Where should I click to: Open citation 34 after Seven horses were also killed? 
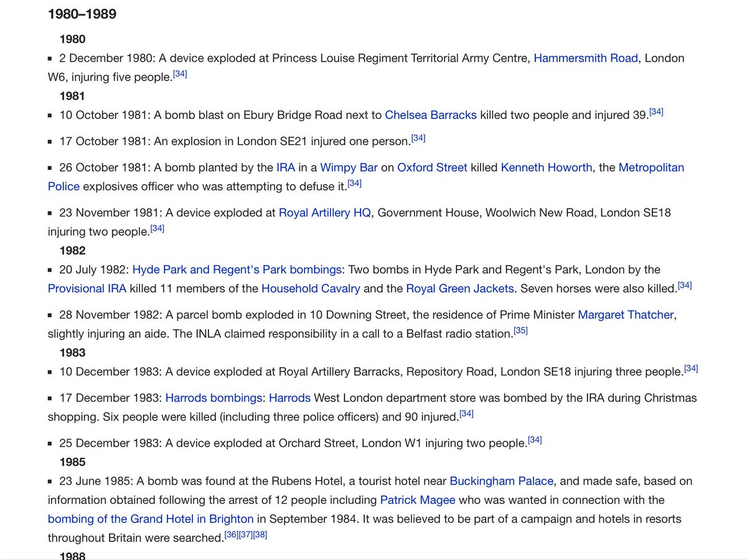pyautogui.click(x=685, y=285)
